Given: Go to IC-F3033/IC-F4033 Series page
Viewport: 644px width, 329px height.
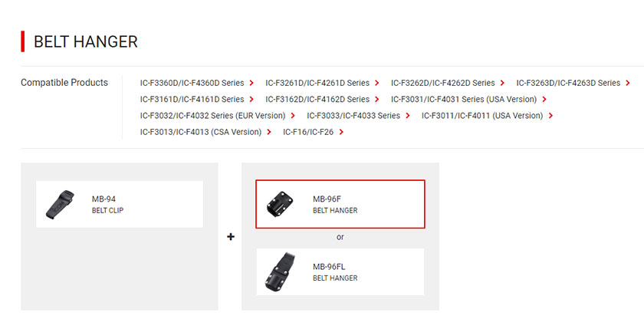Looking at the screenshot, I should [x=353, y=116].
